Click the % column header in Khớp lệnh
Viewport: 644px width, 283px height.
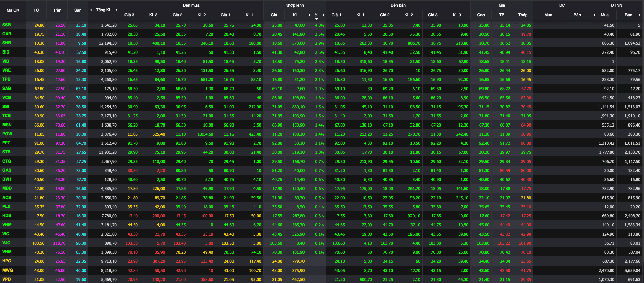[x=316, y=15]
